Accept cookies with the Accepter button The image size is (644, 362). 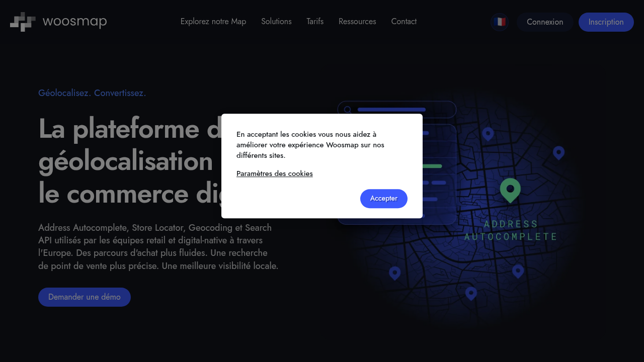pyautogui.click(x=384, y=199)
